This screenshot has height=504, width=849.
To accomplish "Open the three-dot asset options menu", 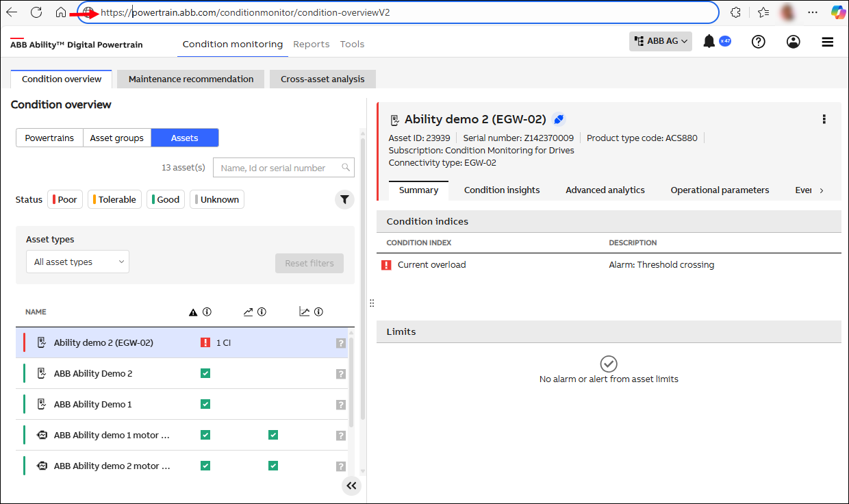I will [x=824, y=119].
